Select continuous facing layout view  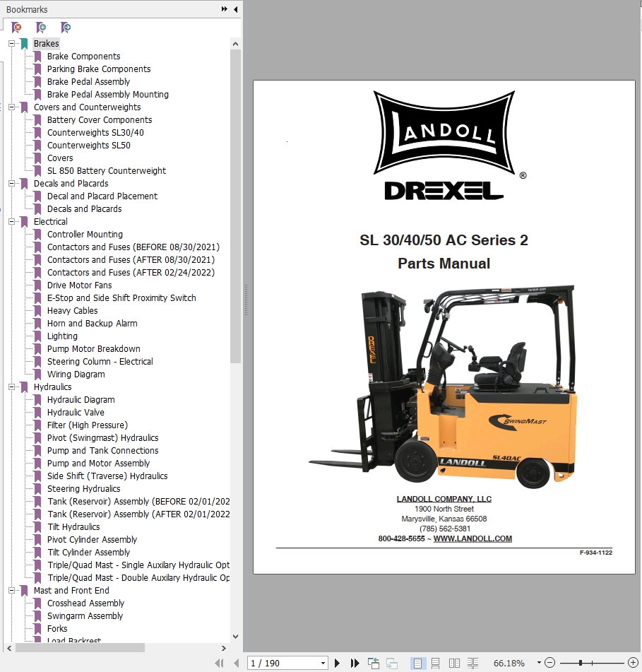[472, 663]
